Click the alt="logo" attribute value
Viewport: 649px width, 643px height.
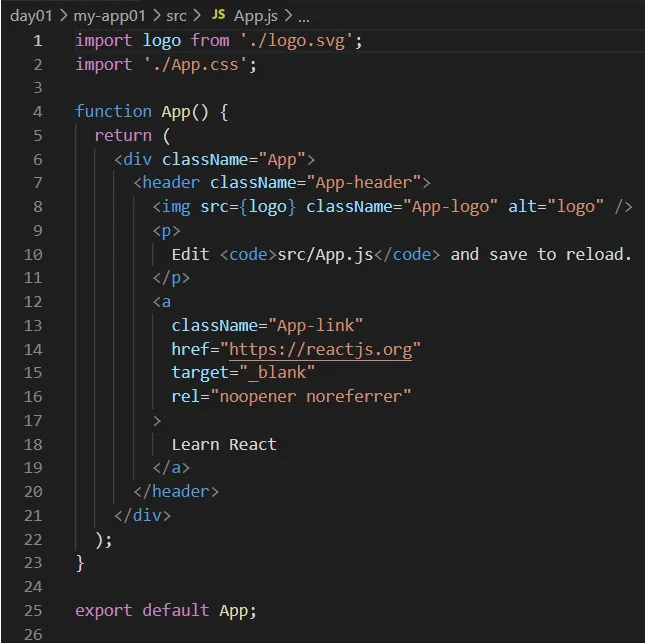coord(575,206)
